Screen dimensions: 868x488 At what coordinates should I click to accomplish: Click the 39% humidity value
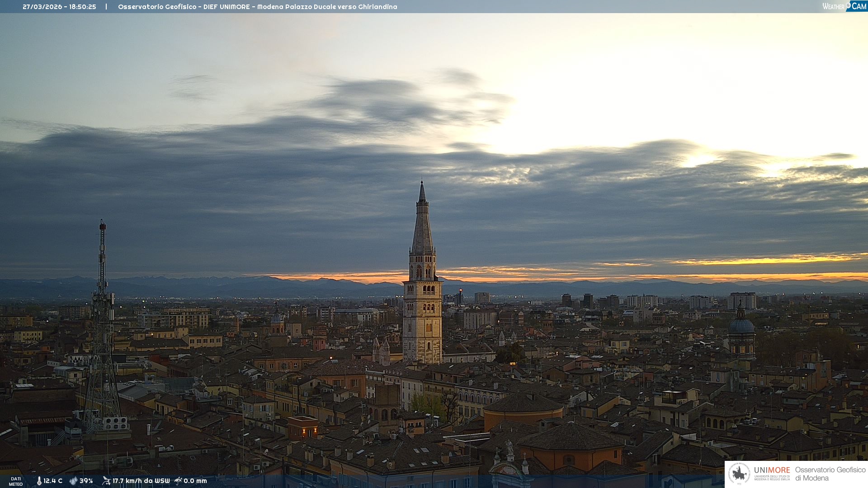tap(86, 481)
